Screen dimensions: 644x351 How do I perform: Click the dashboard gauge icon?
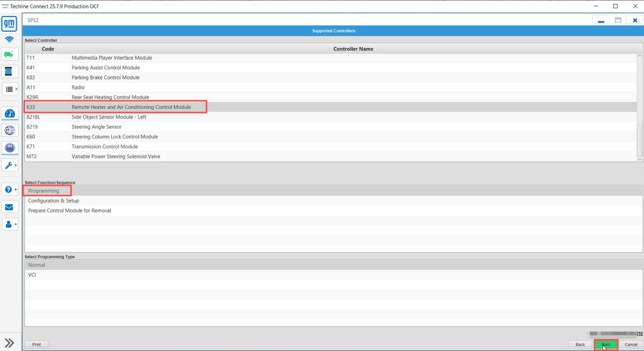coord(10,113)
